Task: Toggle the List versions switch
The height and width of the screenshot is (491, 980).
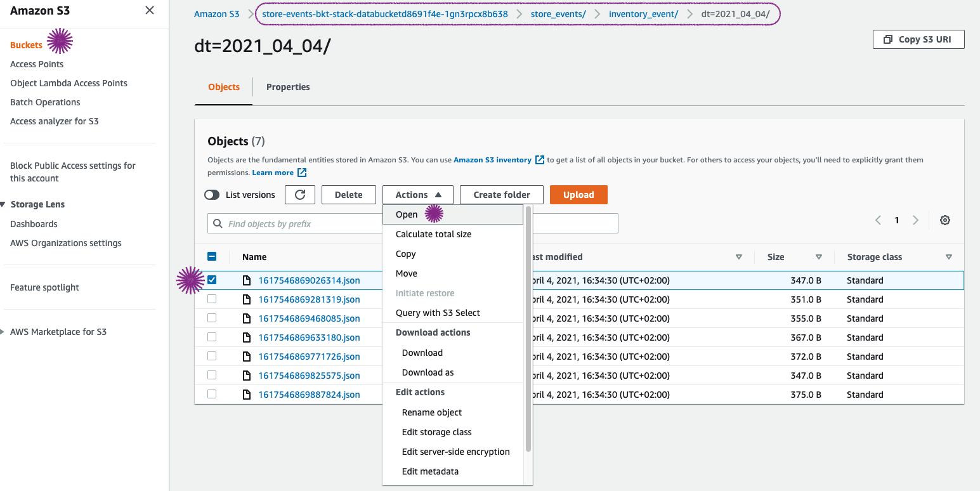Action: 212,195
